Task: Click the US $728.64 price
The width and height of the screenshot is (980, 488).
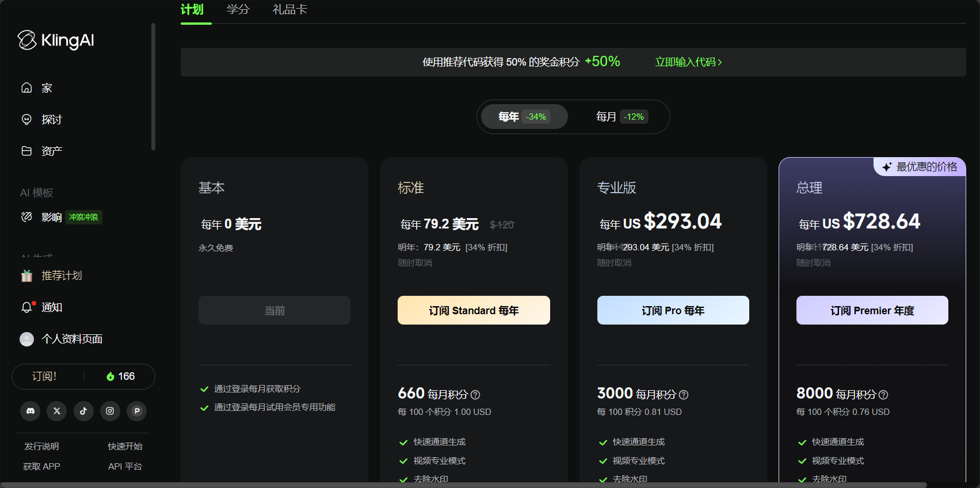Action: coord(871,222)
